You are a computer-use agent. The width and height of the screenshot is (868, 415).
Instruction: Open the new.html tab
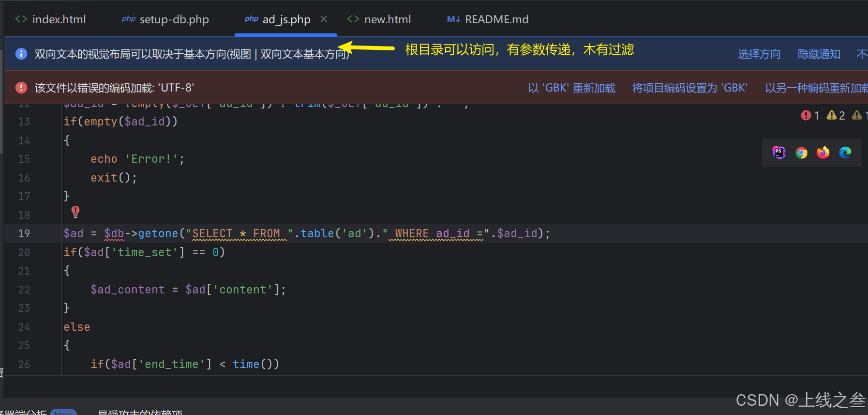379,19
